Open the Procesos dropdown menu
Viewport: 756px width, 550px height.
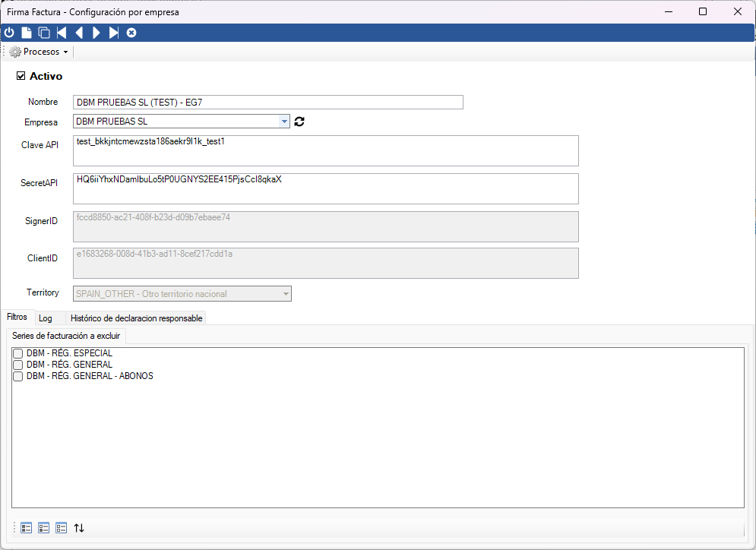(40, 52)
